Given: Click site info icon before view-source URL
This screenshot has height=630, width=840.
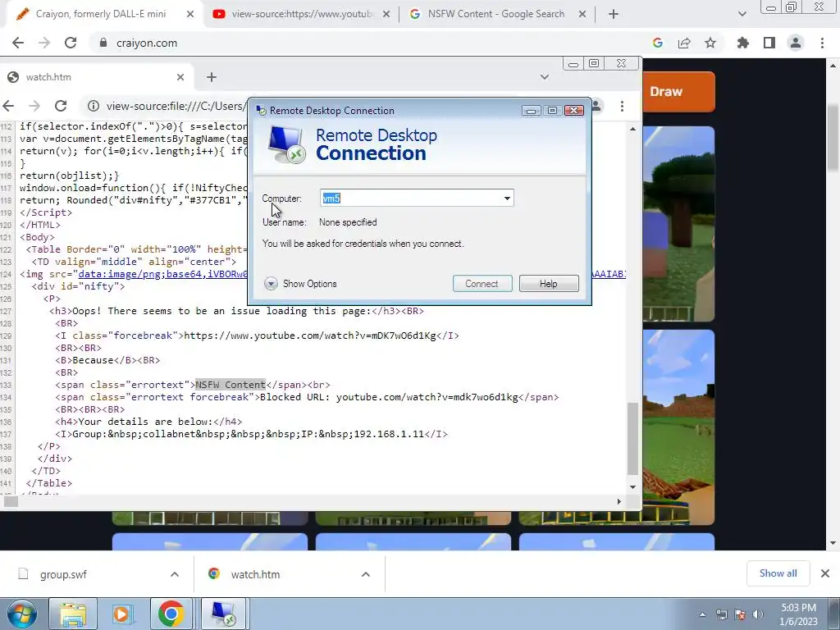Looking at the screenshot, I should click(94, 106).
